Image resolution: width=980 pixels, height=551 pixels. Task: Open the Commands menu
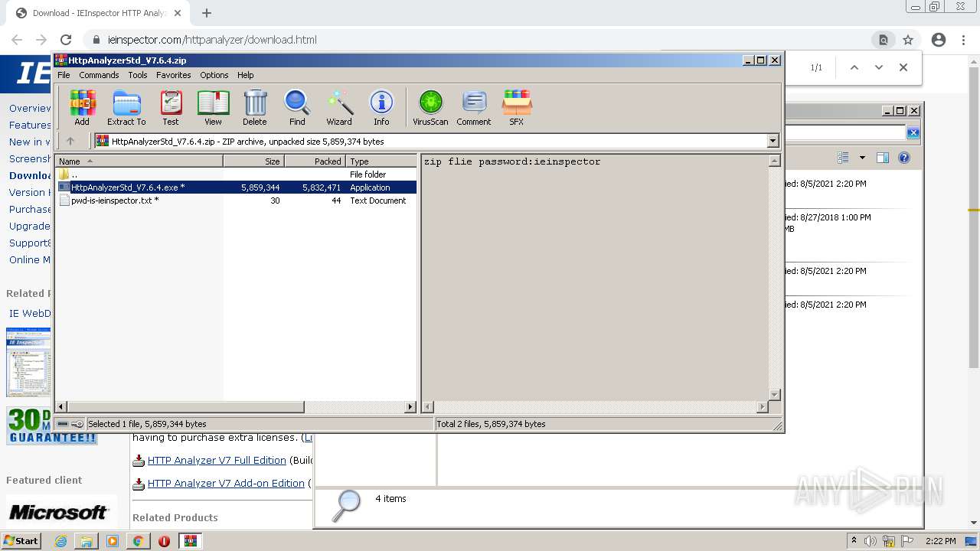(99, 75)
